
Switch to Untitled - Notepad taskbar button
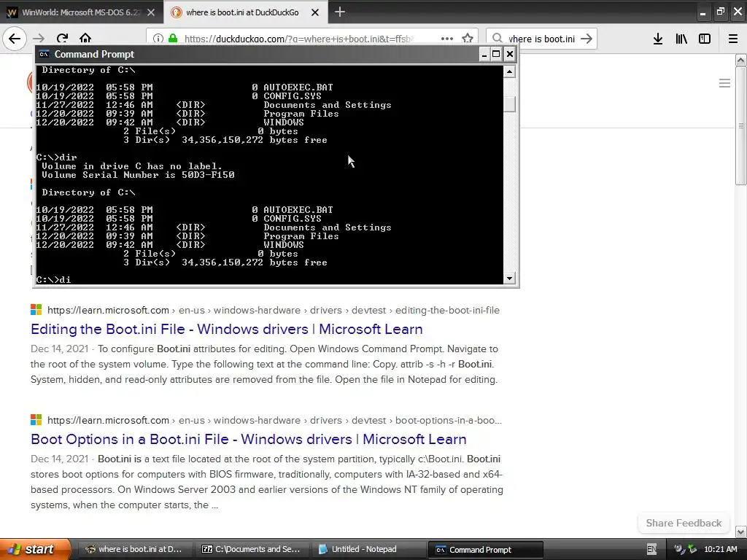pyautogui.click(x=368, y=549)
